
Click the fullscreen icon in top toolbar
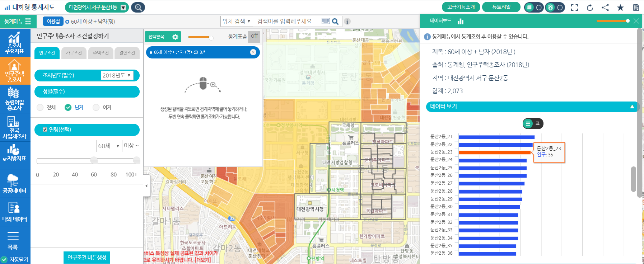[x=574, y=8]
